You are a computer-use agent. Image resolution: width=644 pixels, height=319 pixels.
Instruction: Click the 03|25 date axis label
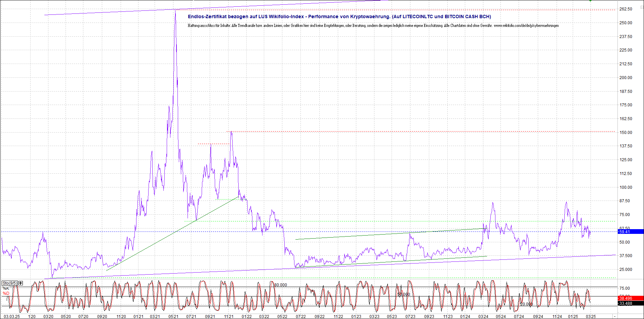[x=591, y=317]
